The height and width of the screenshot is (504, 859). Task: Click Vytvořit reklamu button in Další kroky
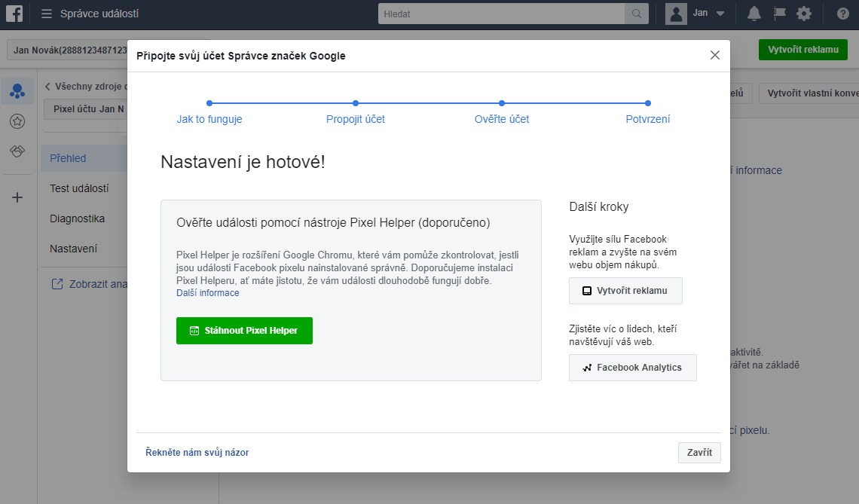[625, 291]
